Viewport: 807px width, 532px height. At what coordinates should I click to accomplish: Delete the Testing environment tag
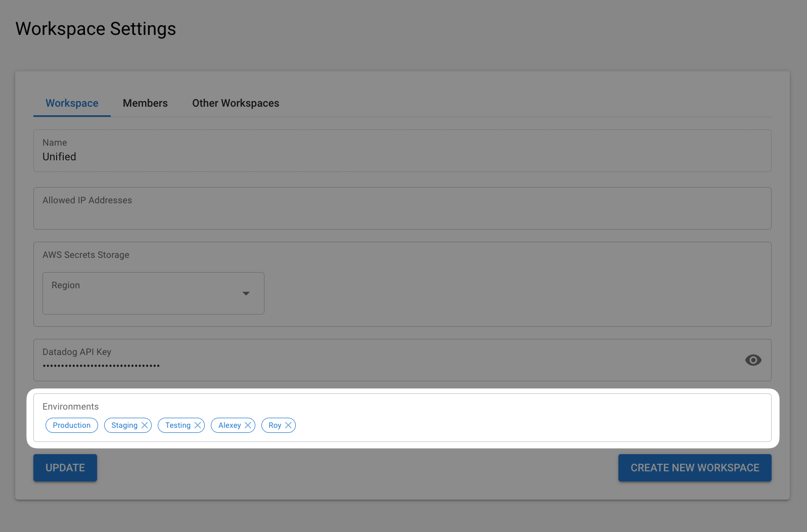[198, 425]
